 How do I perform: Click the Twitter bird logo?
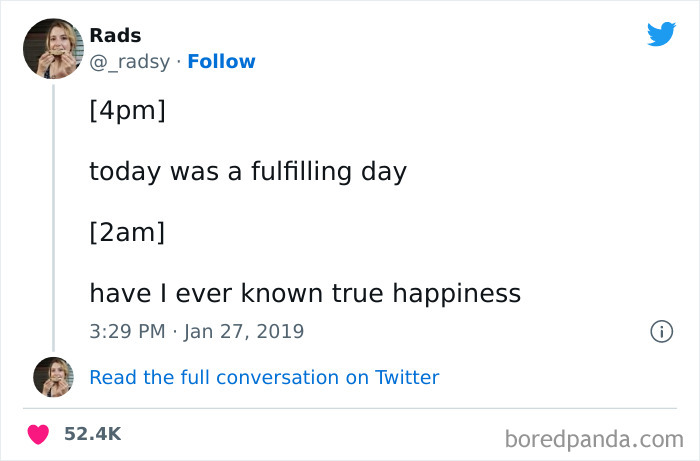click(661, 33)
